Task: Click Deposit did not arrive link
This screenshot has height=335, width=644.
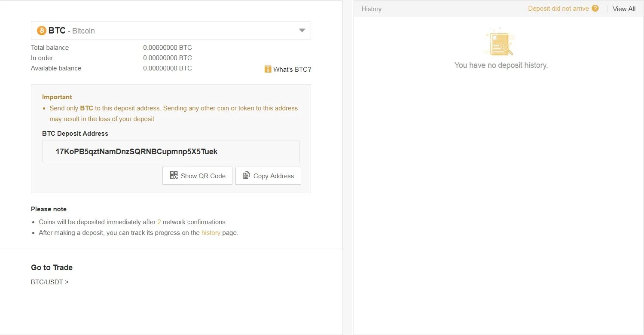Action: (x=559, y=9)
